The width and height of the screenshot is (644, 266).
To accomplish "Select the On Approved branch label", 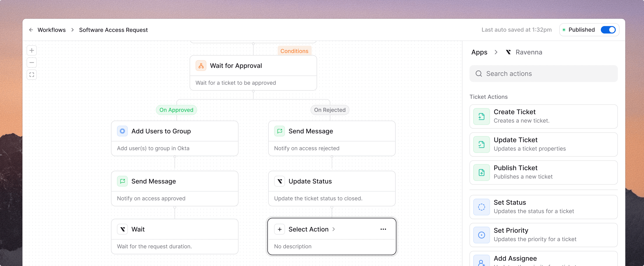I will 176,110.
